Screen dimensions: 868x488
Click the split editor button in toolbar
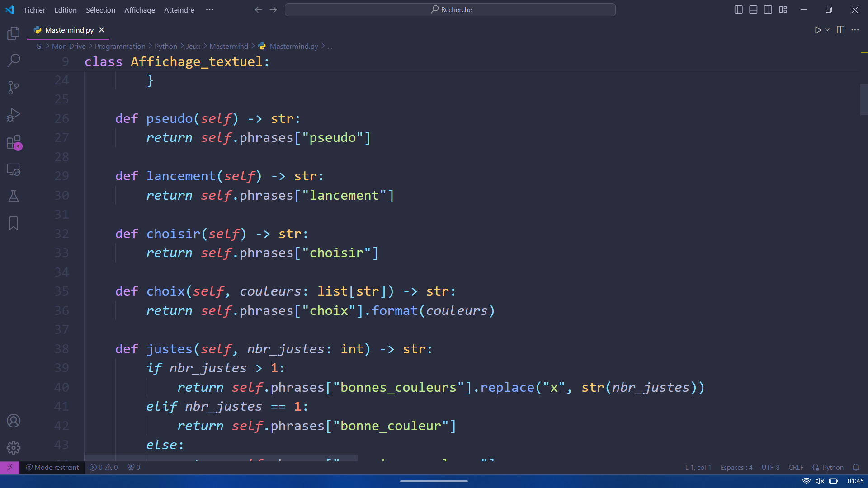click(840, 30)
